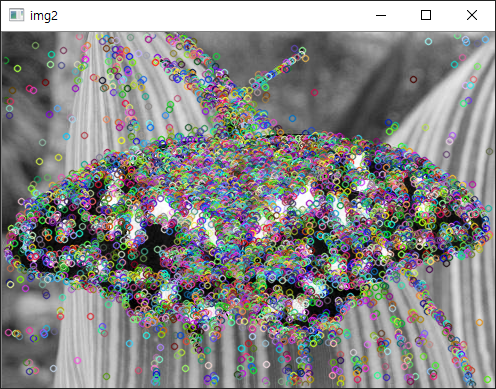Screen dimensions: 496x389
Task: Click the isolated red circle below the left wing
Action: pyautogui.click(x=90, y=316)
